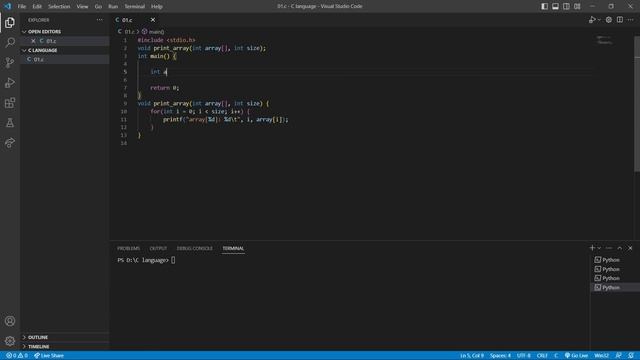Expand the Outline section
640x360 pixels.
[x=65, y=337]
